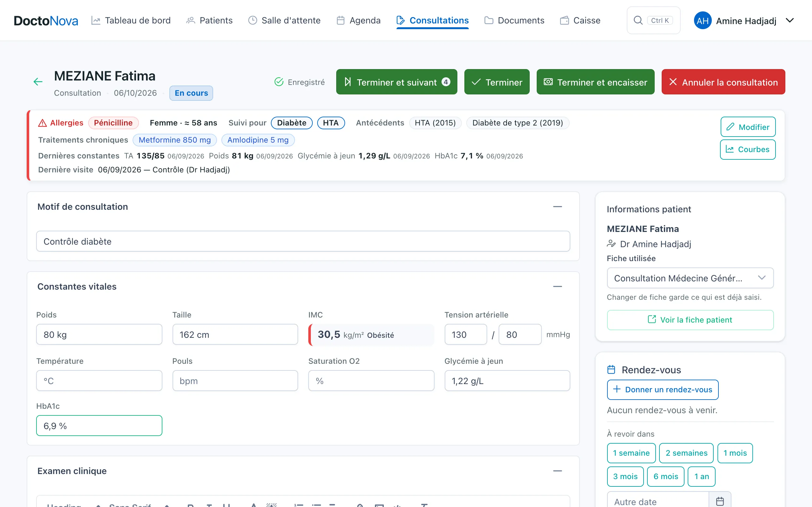Click the Température input field

[x=99, y=381]
